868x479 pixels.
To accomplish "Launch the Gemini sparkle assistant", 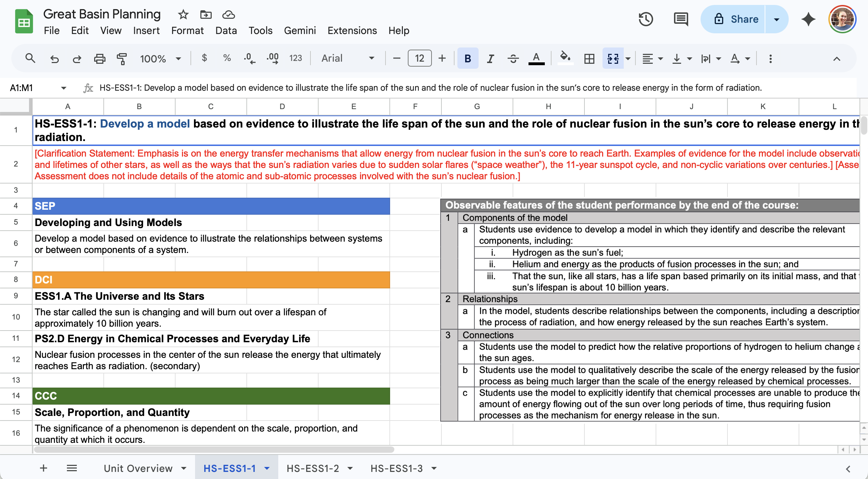I will click(809, 19).
